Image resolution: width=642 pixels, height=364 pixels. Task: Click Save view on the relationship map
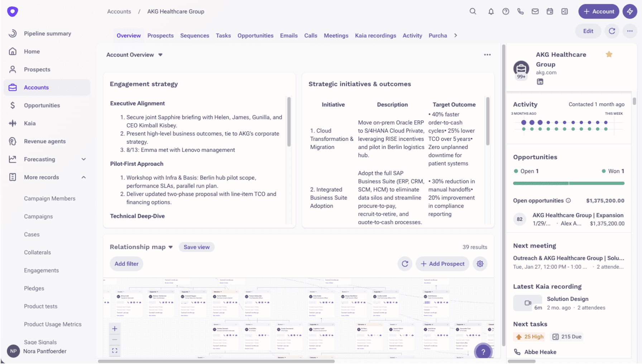point(196,247)
